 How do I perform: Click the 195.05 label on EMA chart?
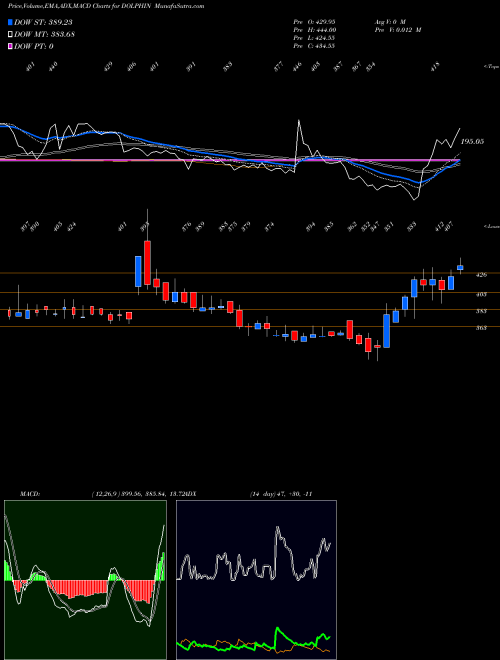pos(472,142)
